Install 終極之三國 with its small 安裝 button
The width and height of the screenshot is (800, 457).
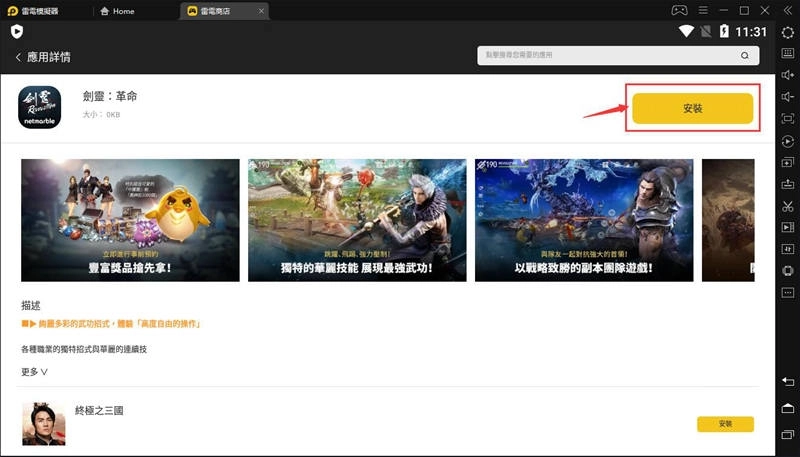(x=725, y=424)
